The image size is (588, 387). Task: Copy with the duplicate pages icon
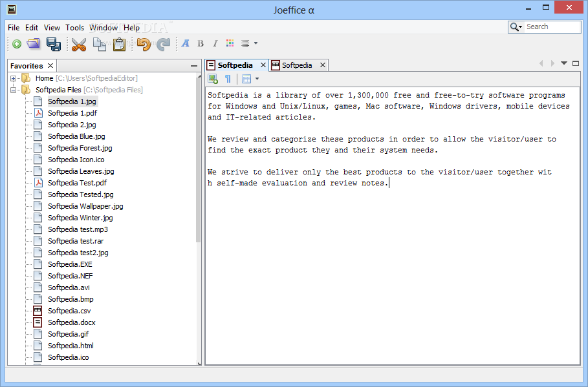100,44
